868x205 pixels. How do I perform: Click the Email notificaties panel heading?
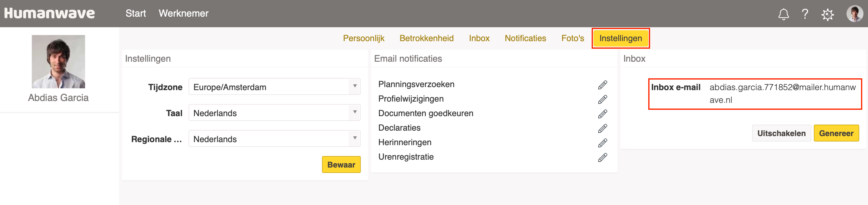(408, 59)
